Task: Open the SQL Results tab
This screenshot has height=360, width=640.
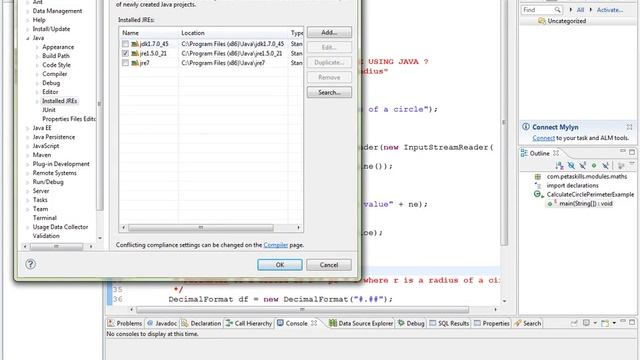Action: (x=449, y=323)
